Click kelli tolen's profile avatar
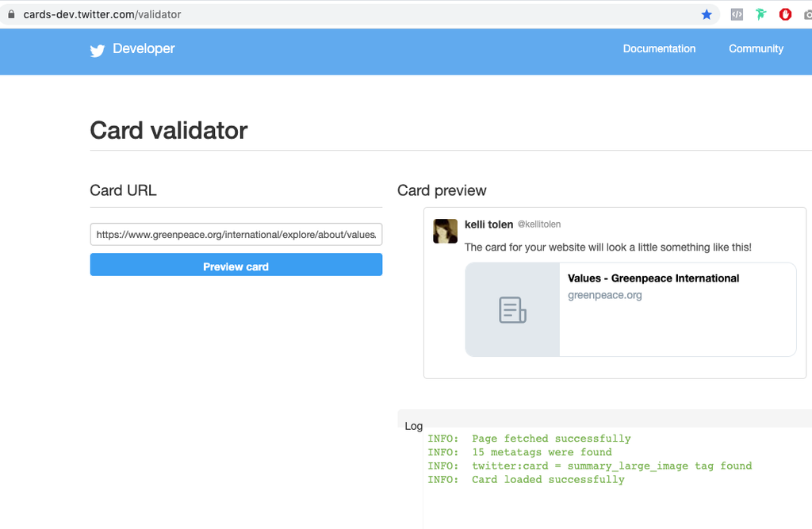812x529 pixels. [x=446, y=231]
